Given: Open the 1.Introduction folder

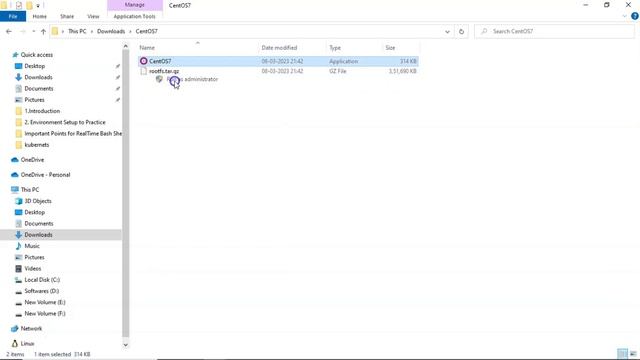Looking at the screenshot, I should (42, 111).
